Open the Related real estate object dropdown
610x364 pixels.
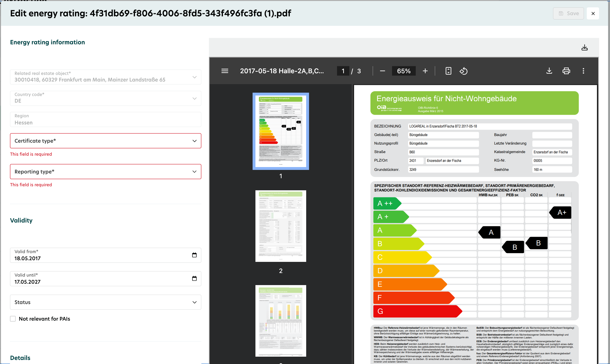[x=106, y=77]
